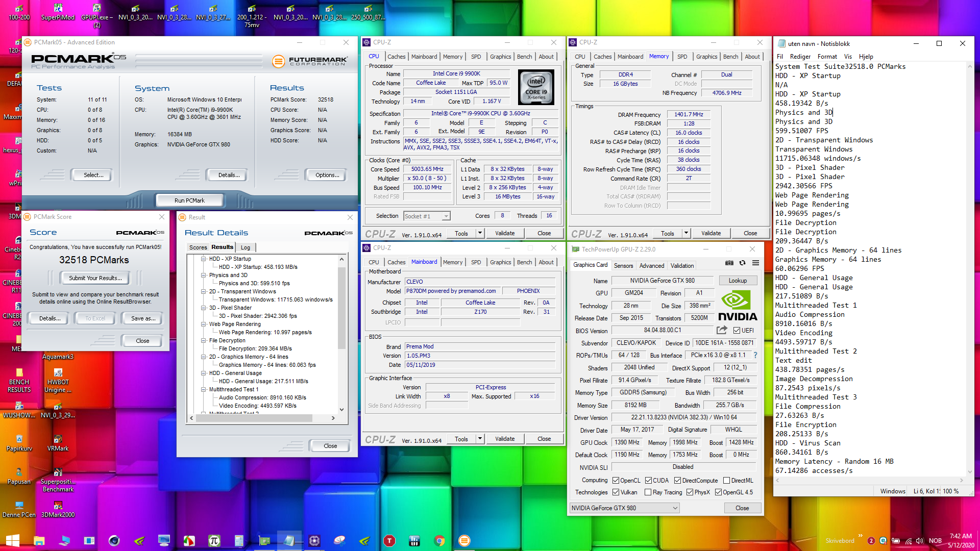The image size is (980, 551).
Task: Click the SuperPi taskbar icon
Action: (214, 541)
